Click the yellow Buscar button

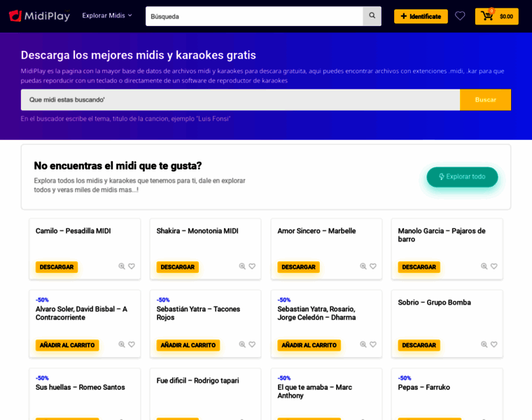pyautogui.click(x=486, y=99)
